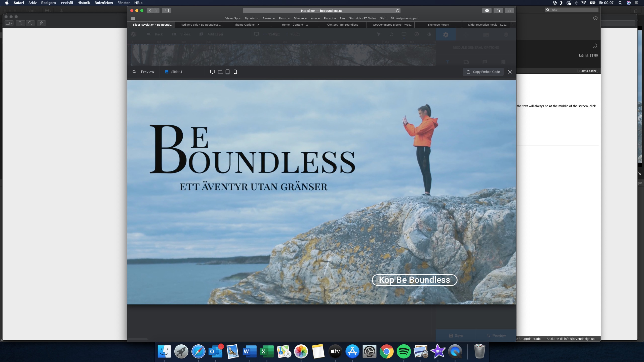Viewport: 644px width, 362px height.
Task: Switch preview to desktop device view
Action: [212, 72]
